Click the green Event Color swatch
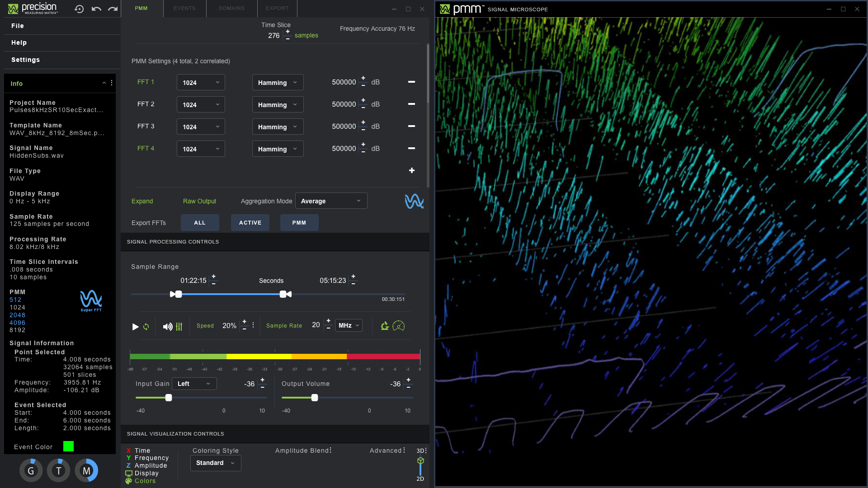This screenshot has height=488, width=868. pyautogui.click(x=68, y=446)
